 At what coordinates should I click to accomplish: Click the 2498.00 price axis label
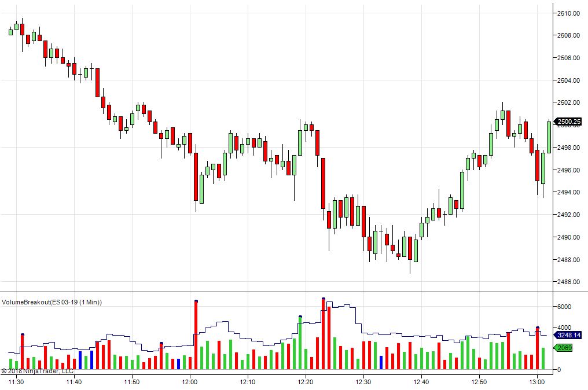(568, 148)
